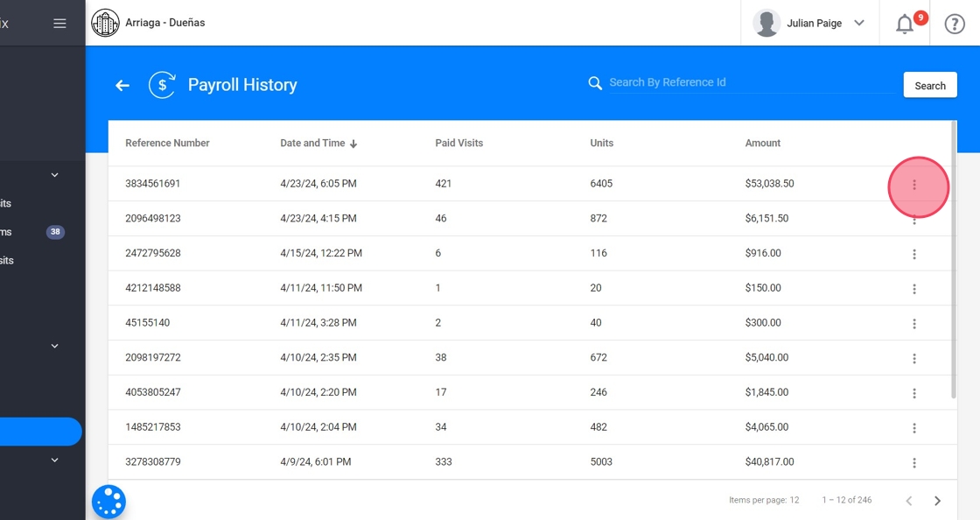The width and height of the screenshot is (980, 520).
Task: Select the highlighted active sidebar menu item
Action: click(40, 432)
